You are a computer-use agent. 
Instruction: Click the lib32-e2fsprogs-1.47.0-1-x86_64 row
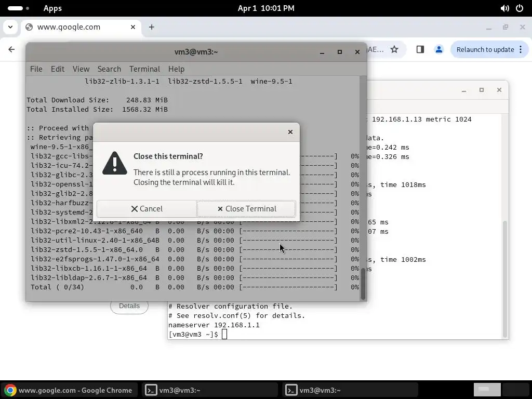195,259
